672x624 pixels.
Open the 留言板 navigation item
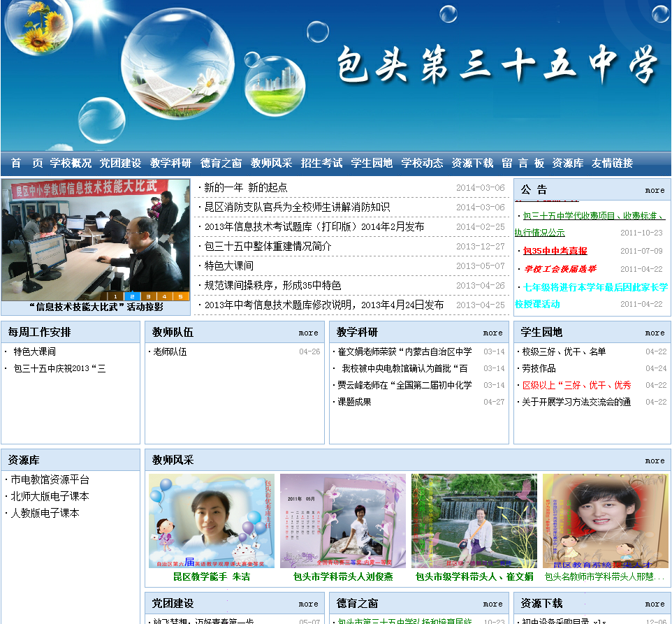(523, 163)
